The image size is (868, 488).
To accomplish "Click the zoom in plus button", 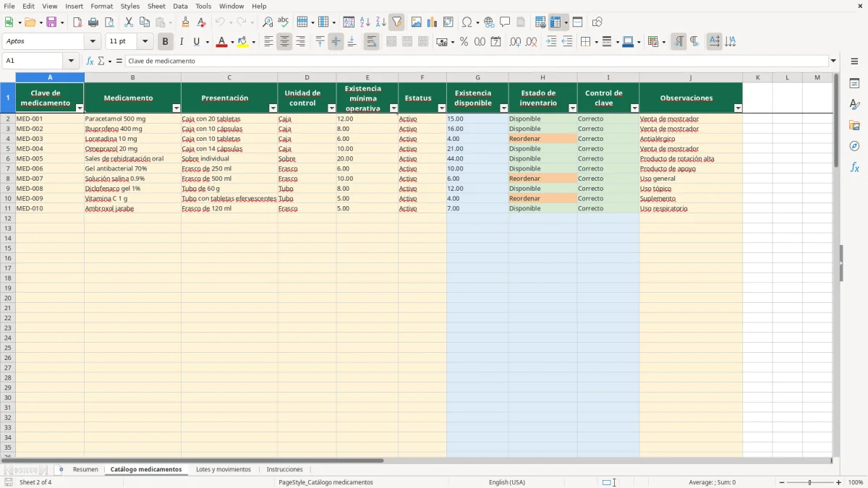I will coord(838,482).
